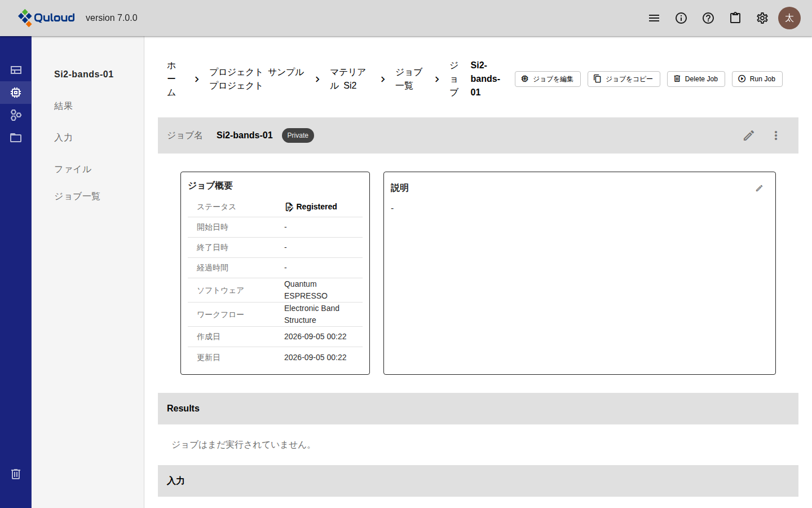The image size is (812, 508).
Task: Click the Private badge
Action: (298, 135)
